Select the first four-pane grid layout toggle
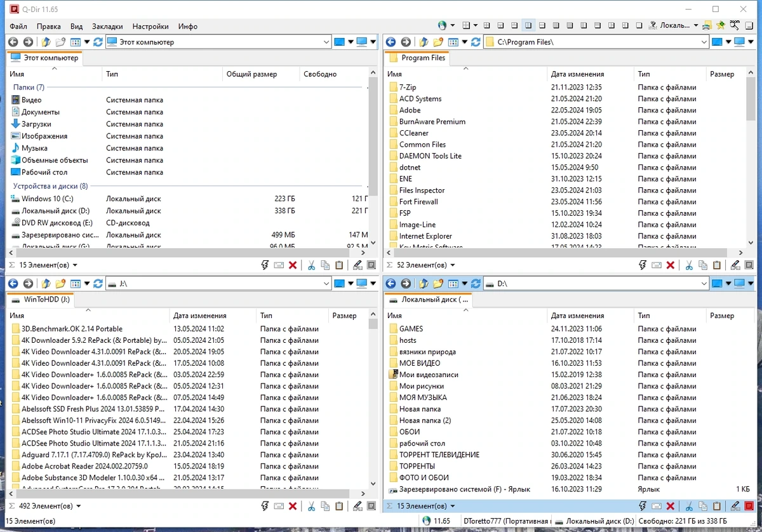Viewport: 762px width, 532px height. click(x=466, y=25)
